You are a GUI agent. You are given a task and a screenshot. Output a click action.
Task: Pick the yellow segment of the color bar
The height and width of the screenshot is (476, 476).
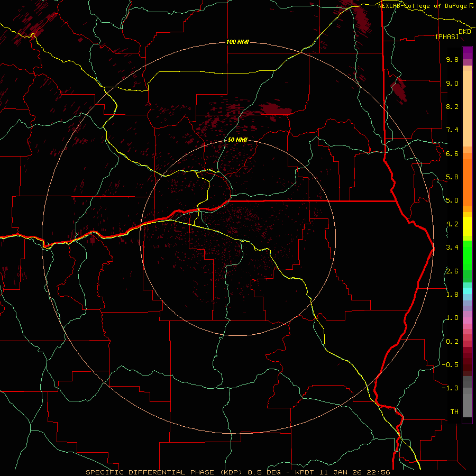467,226
